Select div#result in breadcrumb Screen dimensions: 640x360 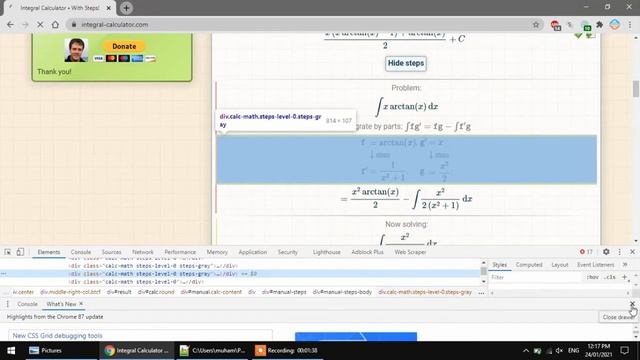pos(119,292)
